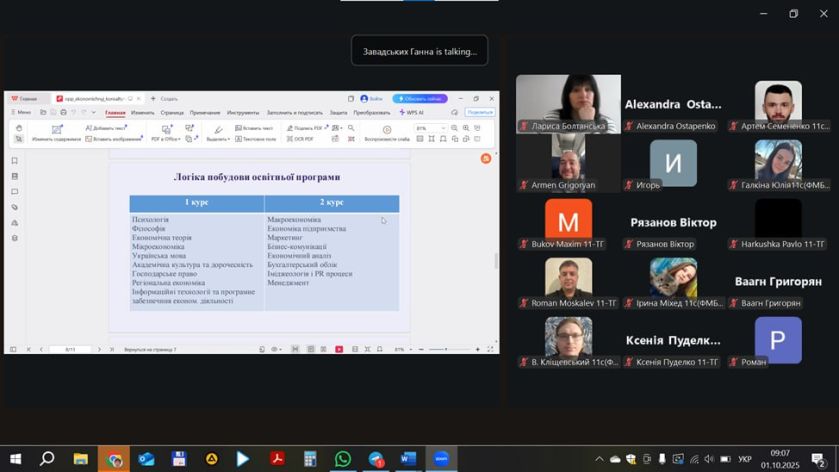Open Telegram from the taskbar

(x=376, y=459)
